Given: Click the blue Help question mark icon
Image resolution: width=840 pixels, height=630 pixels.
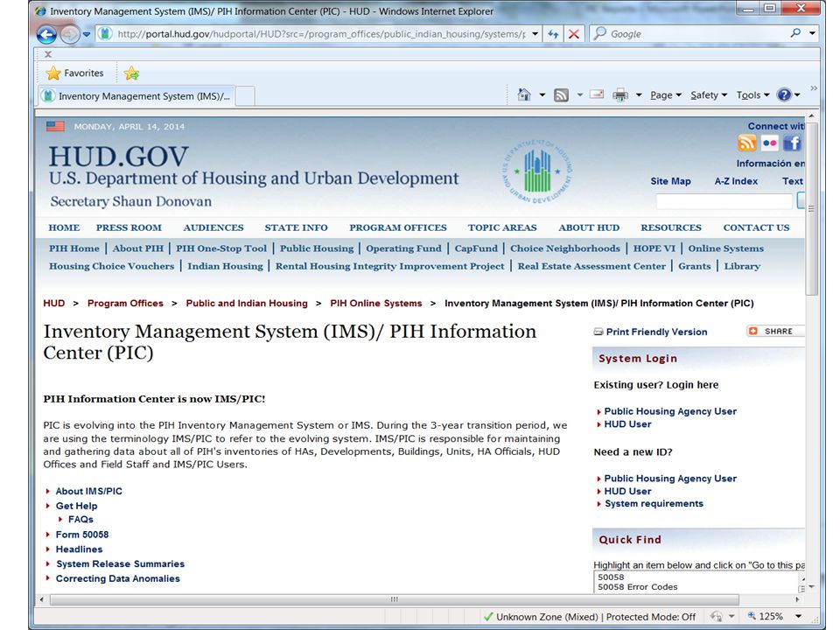Looking at the screenshot, I should point(784,95).
